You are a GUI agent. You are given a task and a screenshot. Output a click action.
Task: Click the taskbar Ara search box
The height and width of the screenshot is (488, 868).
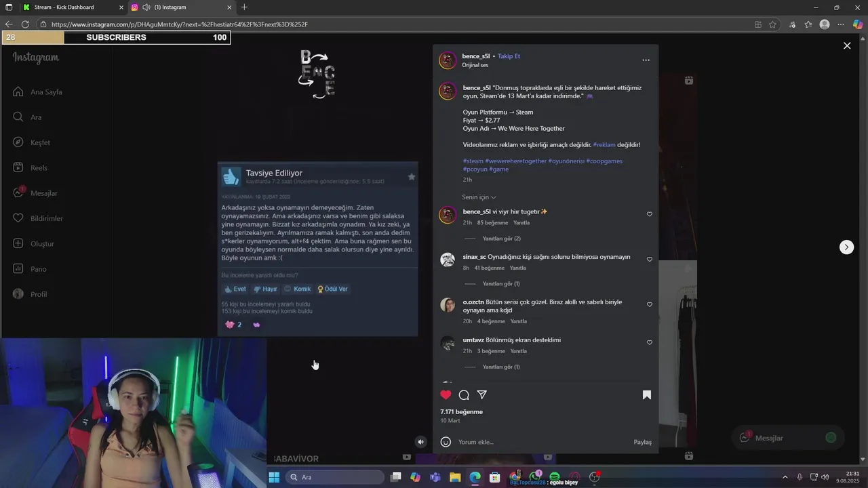click(x=335, y=477)
